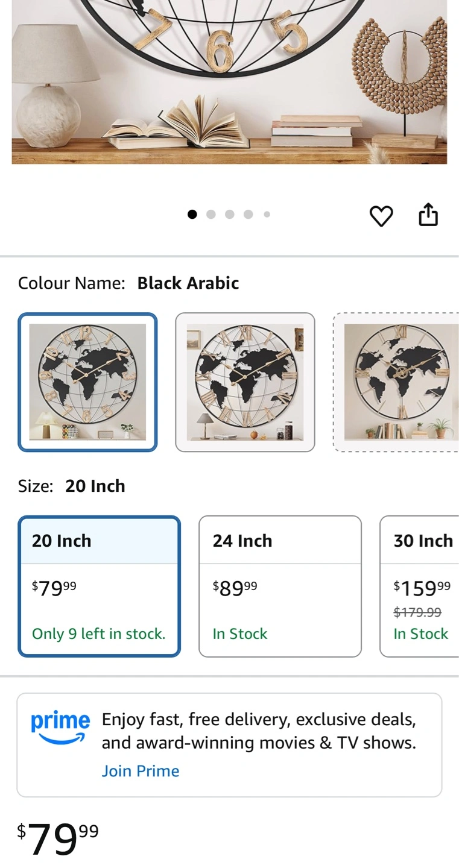This screenshot has width=459, height=868.
Task: Go to first image carousel dot
Action: coord(192,214)
